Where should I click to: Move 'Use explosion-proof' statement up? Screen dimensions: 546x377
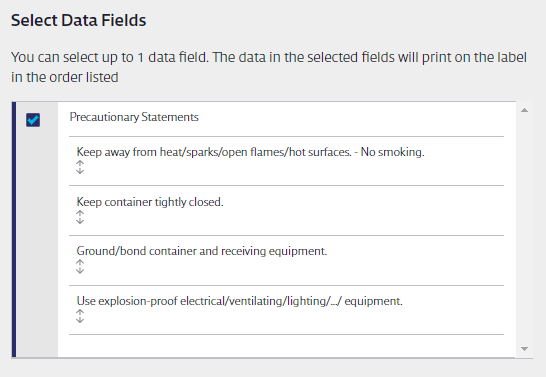click(x=80, y=312)
